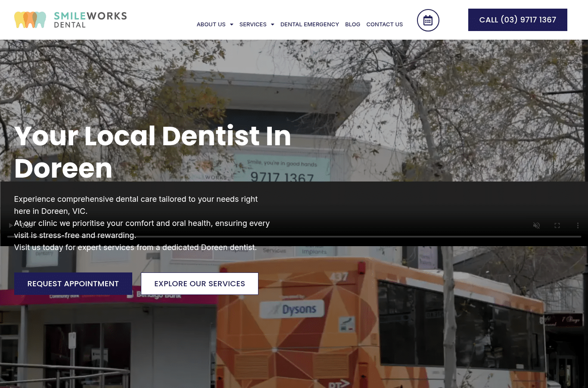Enter fullscreen for the video
Viewport: 588px width, 388px height.
click(557, 225)
